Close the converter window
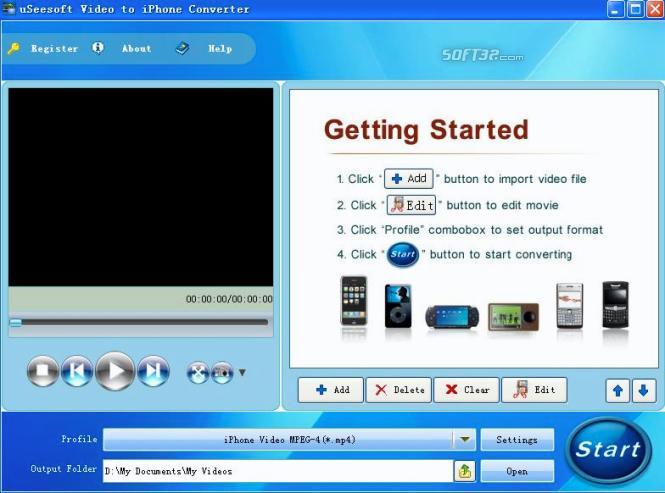The height and width of the screenshot is (493, 665). click(x=654, y=9)
